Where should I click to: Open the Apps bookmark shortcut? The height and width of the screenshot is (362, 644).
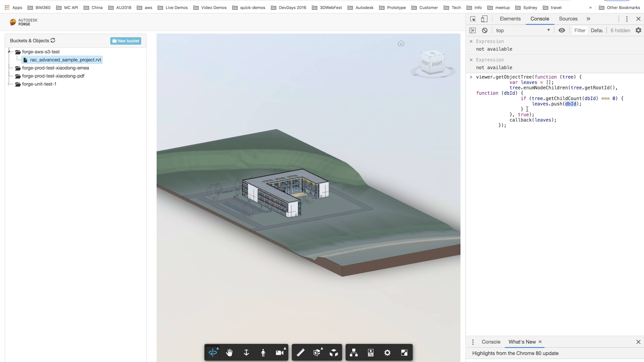(13, 8)
